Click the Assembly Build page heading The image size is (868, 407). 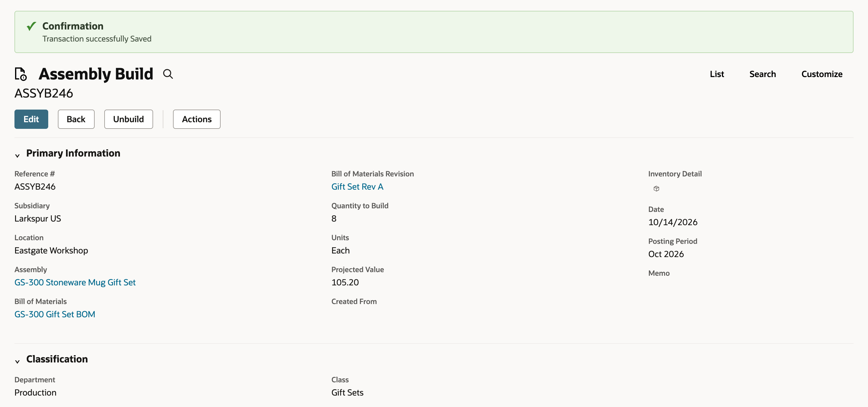click(96, 74)
